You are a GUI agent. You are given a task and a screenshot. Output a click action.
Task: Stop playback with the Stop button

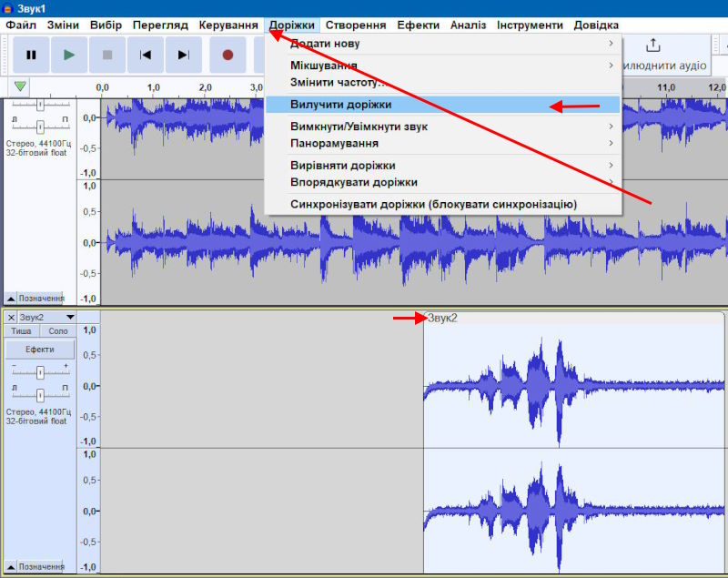click(x=107, y=56)
